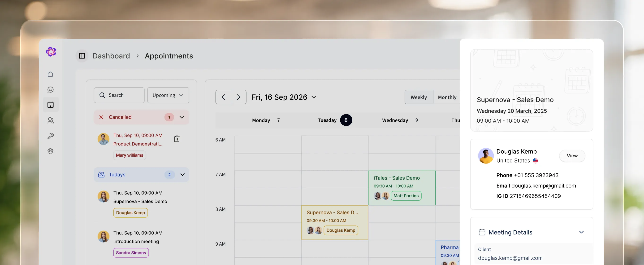Click the red X Cancelled icon
Image resolution: width=644 pixels, height=265 pixels.
[101, 117]
